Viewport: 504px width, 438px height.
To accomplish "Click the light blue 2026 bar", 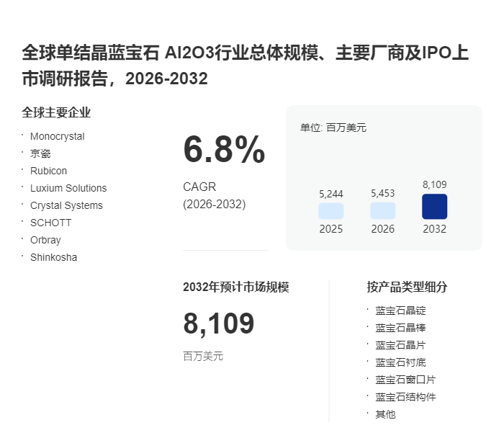I will tap(382, 210).
